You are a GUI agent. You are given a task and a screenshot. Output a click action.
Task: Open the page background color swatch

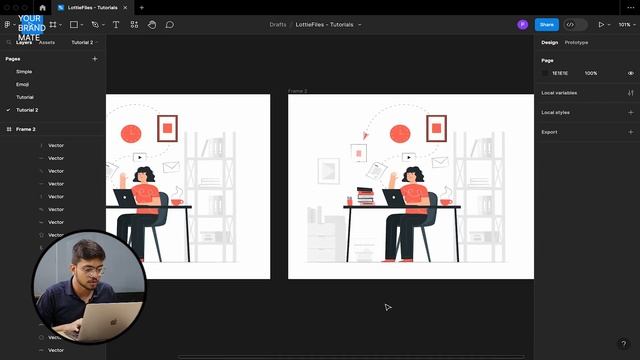[545, 73]
